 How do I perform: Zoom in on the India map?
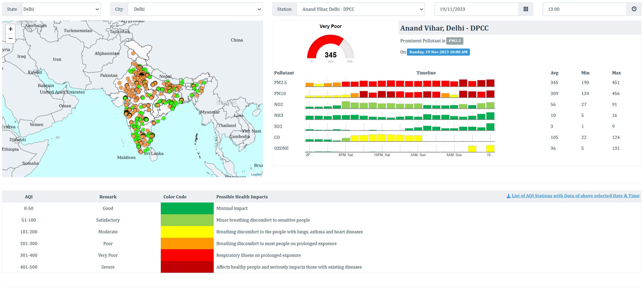point(10,29)
